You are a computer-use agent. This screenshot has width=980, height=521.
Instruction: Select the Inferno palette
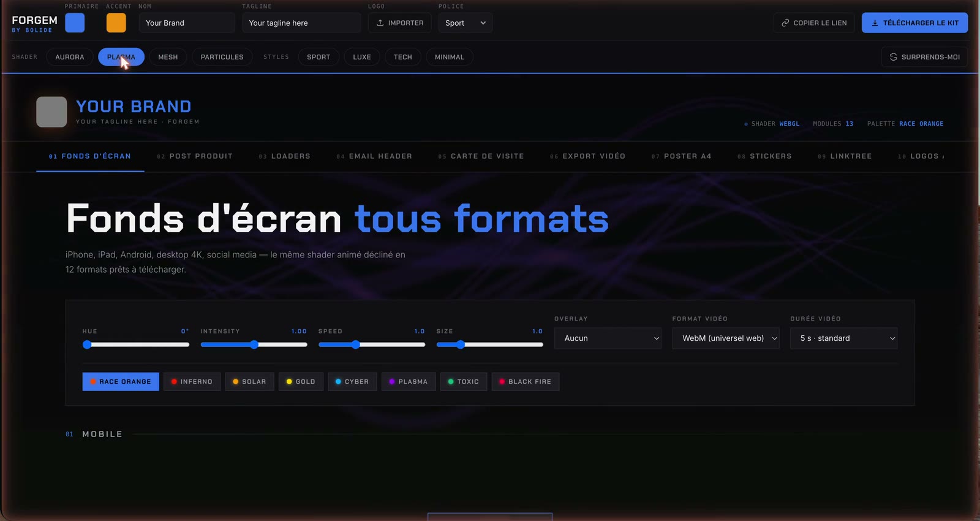[192, 382]
